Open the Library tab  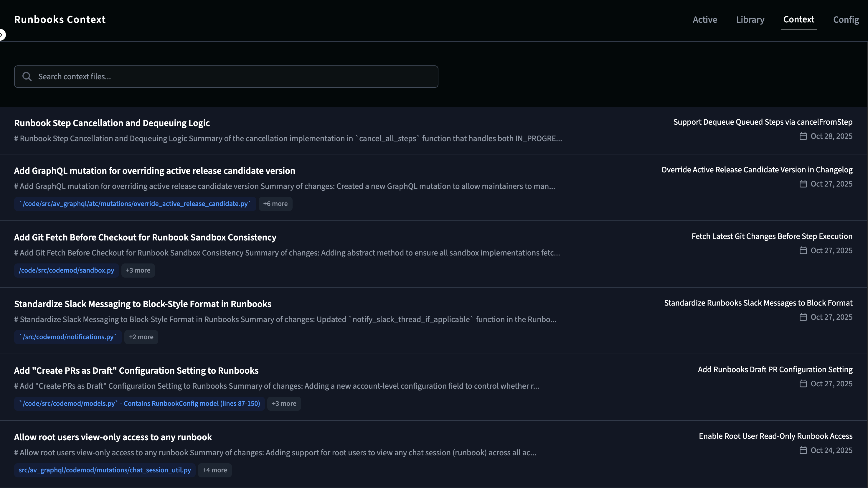click(750, 19)
